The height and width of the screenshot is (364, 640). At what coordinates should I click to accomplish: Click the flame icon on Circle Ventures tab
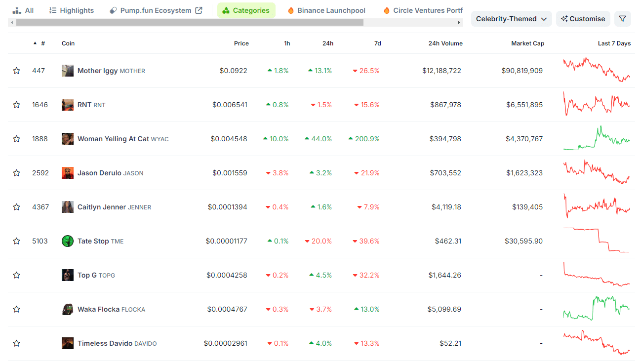point(387,10)
